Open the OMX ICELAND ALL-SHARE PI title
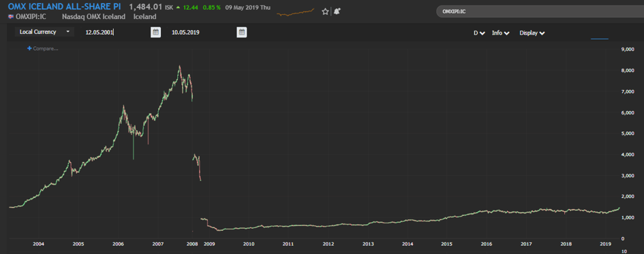 65,7
